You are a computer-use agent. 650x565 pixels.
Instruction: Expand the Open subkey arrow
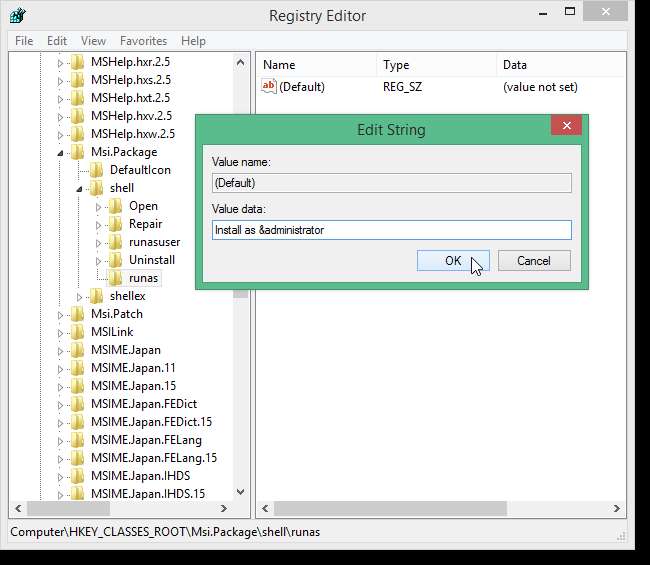(98, 206)
